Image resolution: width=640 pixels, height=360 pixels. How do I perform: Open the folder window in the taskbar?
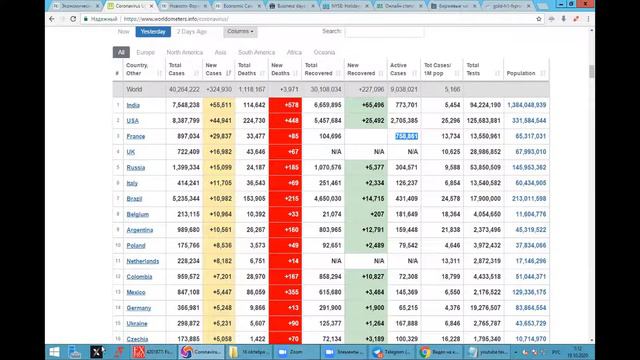249,352
